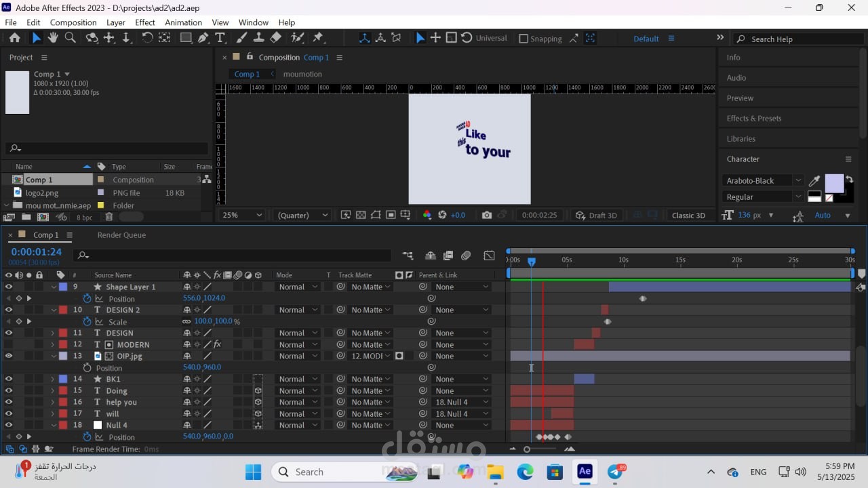This screenshot has width=868, height=488.
Task: Click the timeline layer search field
Action: click(233, 256)
